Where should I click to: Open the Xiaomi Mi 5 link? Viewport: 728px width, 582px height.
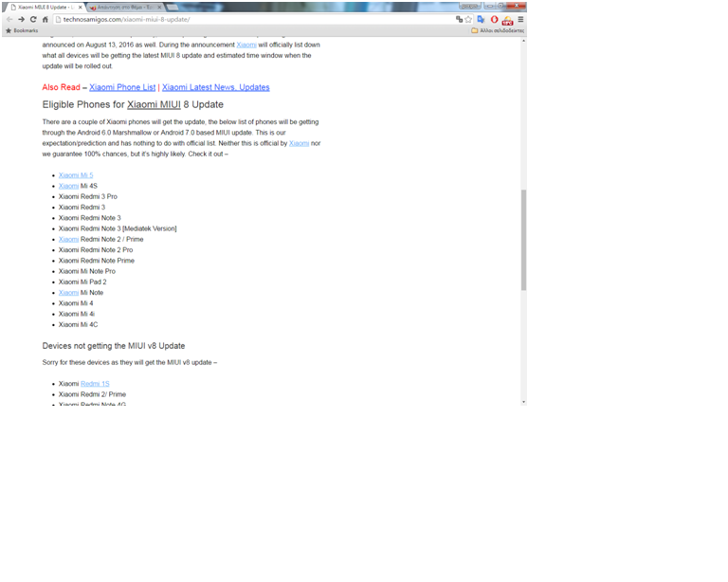click(x=76, y=175)
